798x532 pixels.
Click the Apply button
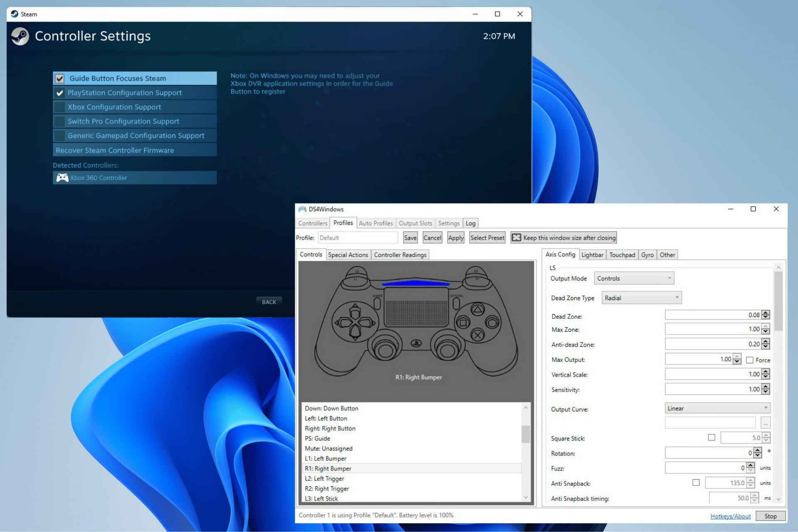[x=456, y=238]
